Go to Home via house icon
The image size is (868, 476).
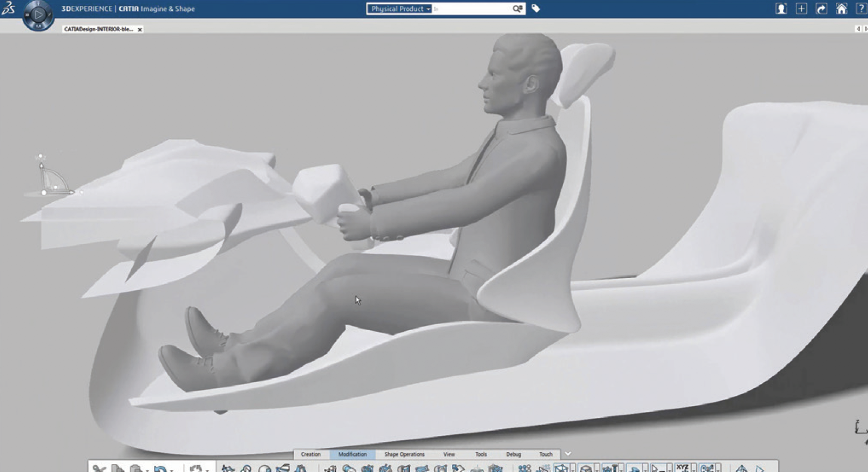tap(841, 9)
